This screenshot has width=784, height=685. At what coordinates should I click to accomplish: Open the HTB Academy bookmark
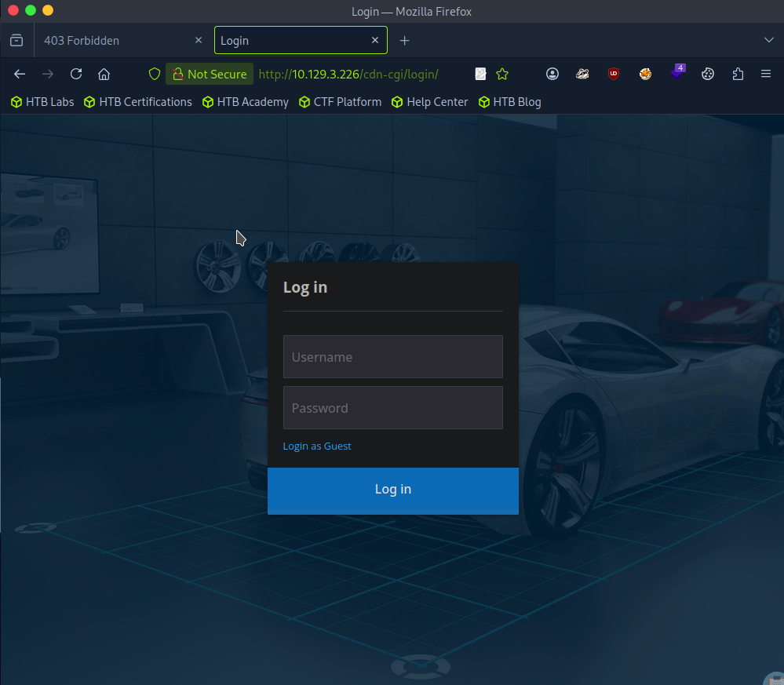(246, 102)
